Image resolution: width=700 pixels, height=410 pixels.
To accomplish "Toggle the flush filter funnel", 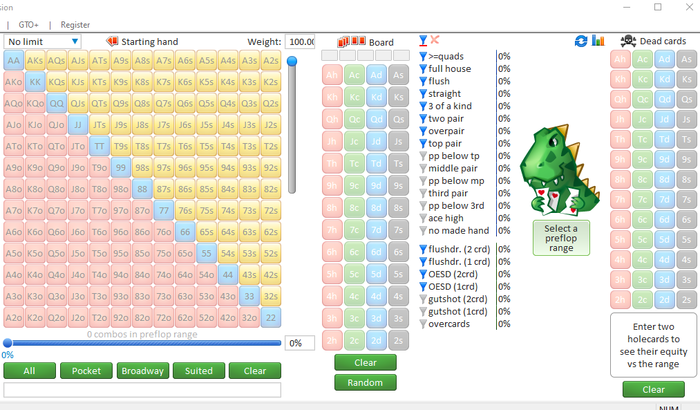I will [x=423, y=81].
